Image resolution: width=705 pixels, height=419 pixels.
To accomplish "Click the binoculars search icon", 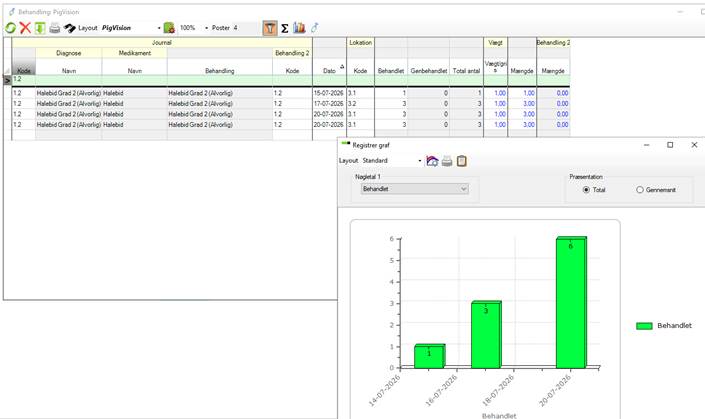I will 69,28.
